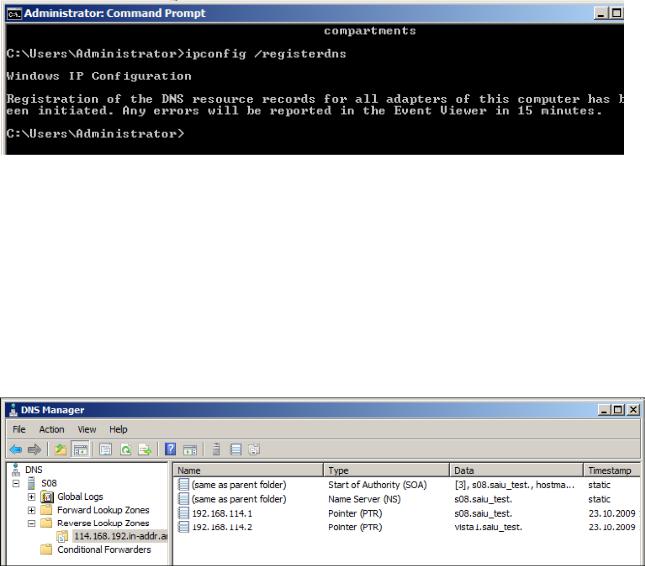Select Global Logs in the tree

[80, 497]
